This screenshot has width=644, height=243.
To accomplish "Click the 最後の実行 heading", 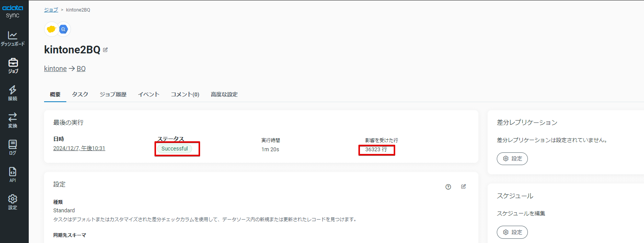I will tap(68, 122).
